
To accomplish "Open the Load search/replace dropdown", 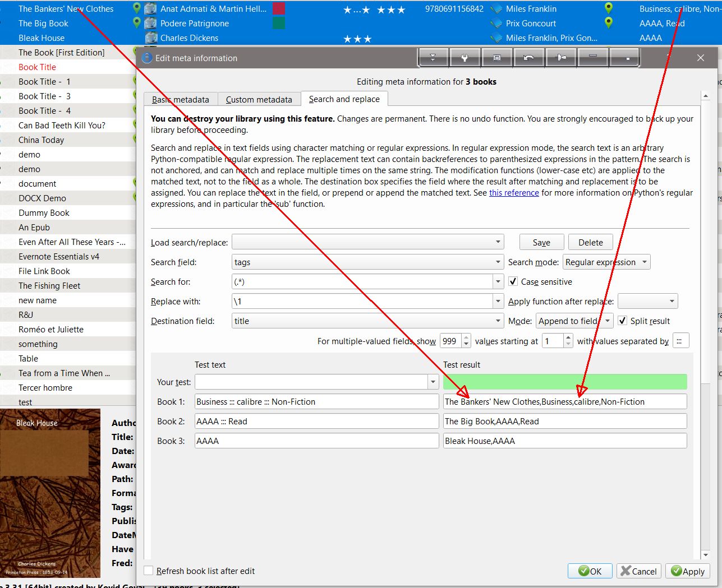I will click(368, 242).
